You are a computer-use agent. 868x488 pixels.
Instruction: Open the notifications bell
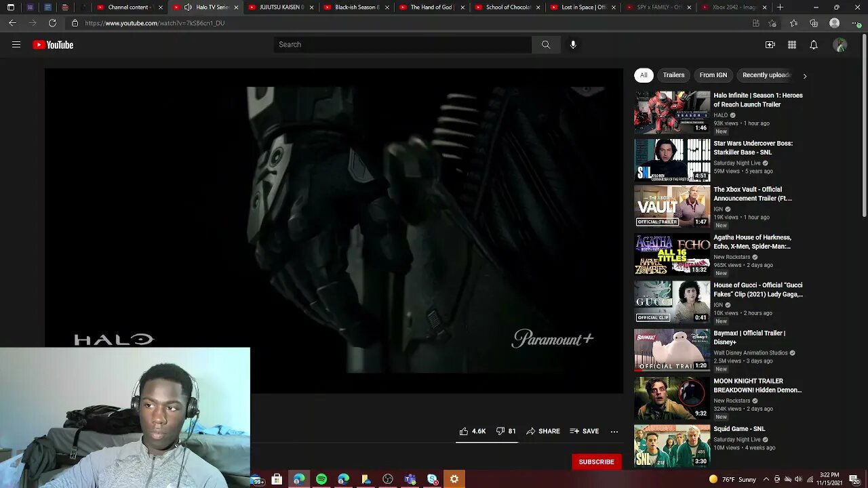[x=814, y=45]
